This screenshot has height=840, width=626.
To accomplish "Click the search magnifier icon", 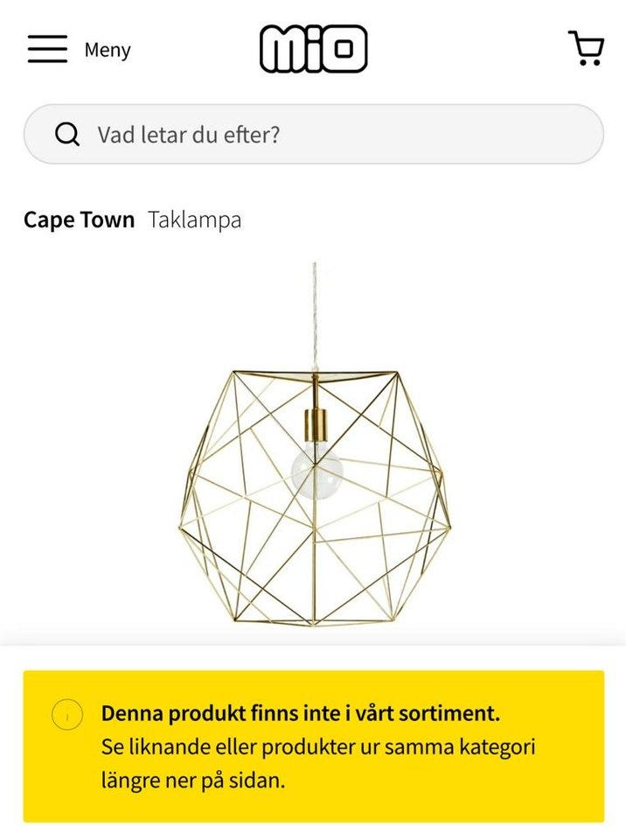I will coord(67,135).
